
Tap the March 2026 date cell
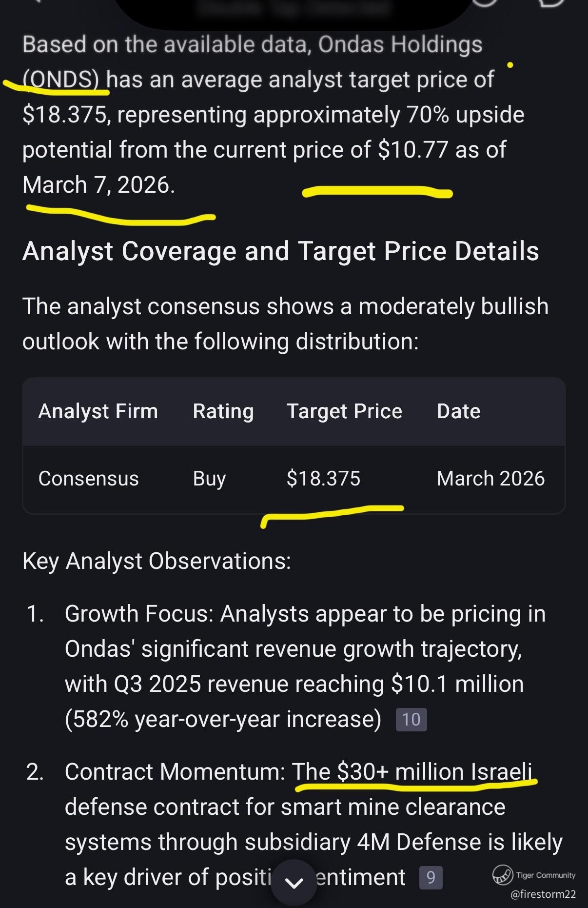[490, 479]
